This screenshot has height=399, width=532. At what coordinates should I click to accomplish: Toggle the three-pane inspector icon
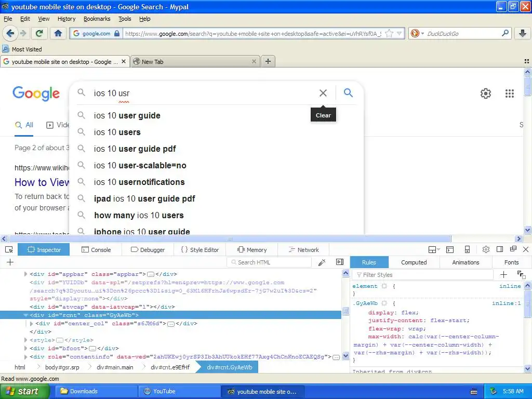(340, 262)
